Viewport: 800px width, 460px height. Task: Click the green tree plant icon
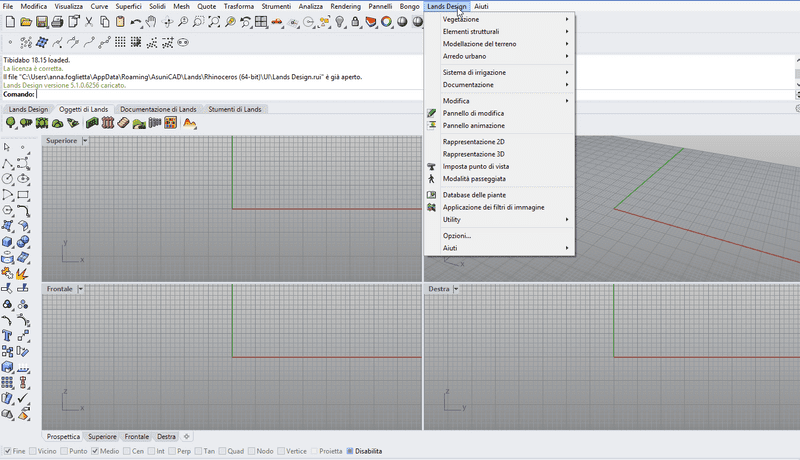pyautogui.click(x=10, y=122)
